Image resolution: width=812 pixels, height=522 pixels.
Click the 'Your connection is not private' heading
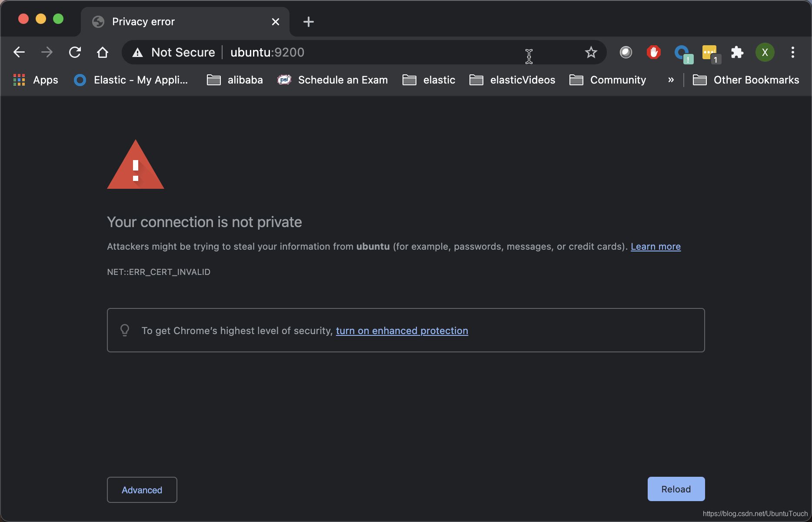pos(204,222)
